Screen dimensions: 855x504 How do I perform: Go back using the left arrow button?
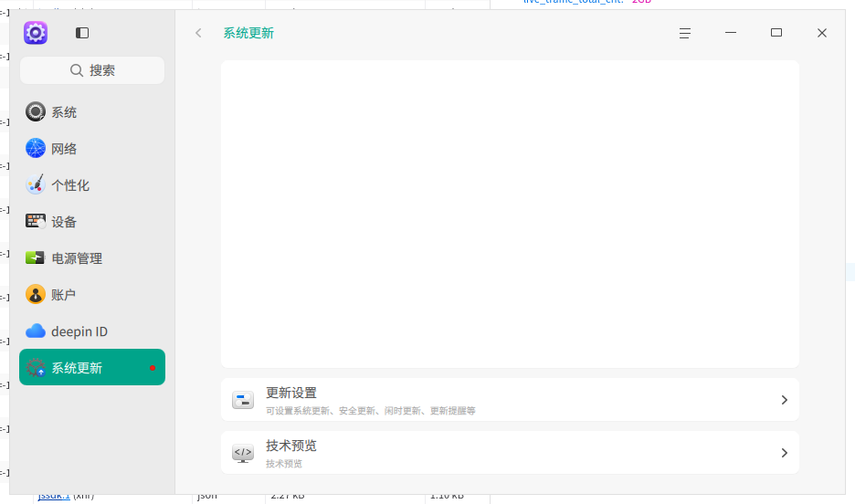tap(198, 33)
